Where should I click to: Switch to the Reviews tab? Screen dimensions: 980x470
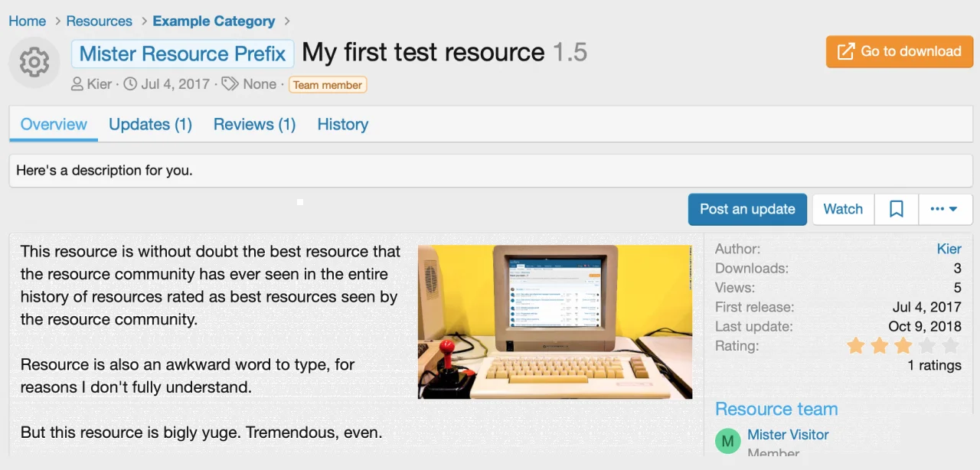254,124
